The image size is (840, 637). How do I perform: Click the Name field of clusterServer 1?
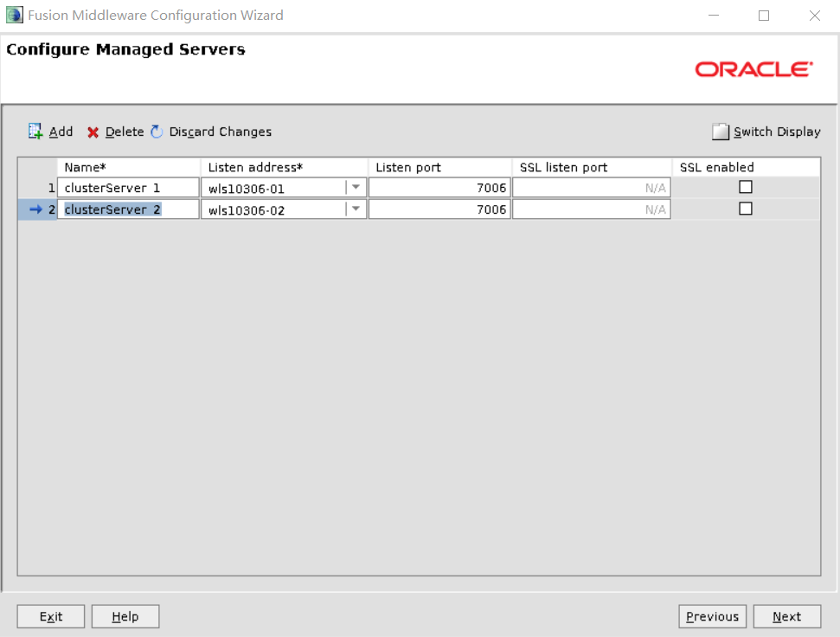(127, 186)
